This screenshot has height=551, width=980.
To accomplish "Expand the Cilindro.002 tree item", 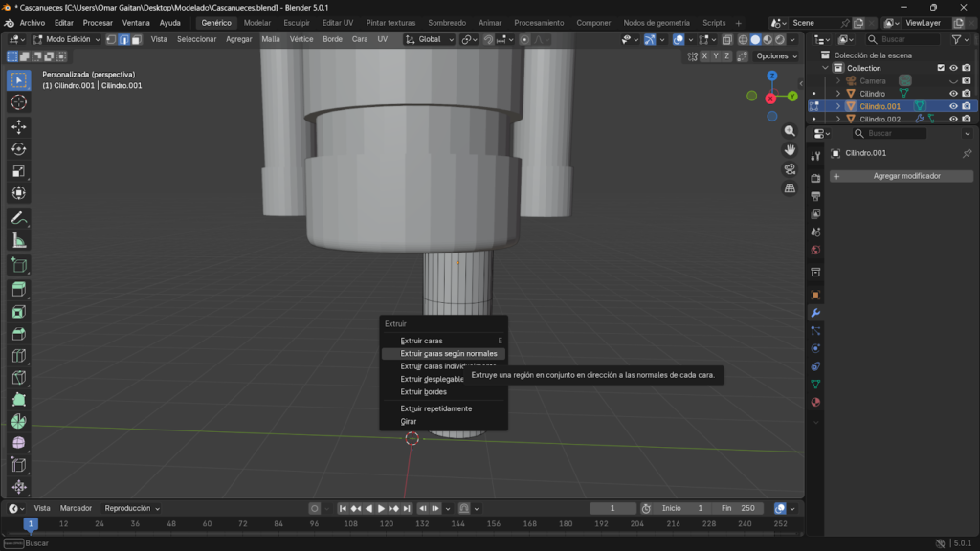I will pos(838,118).
